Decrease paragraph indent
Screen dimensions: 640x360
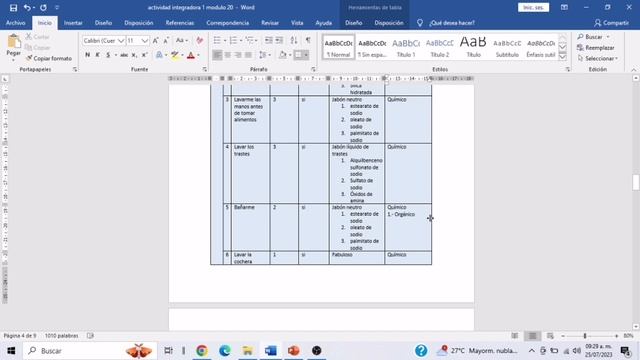[269, 40]
